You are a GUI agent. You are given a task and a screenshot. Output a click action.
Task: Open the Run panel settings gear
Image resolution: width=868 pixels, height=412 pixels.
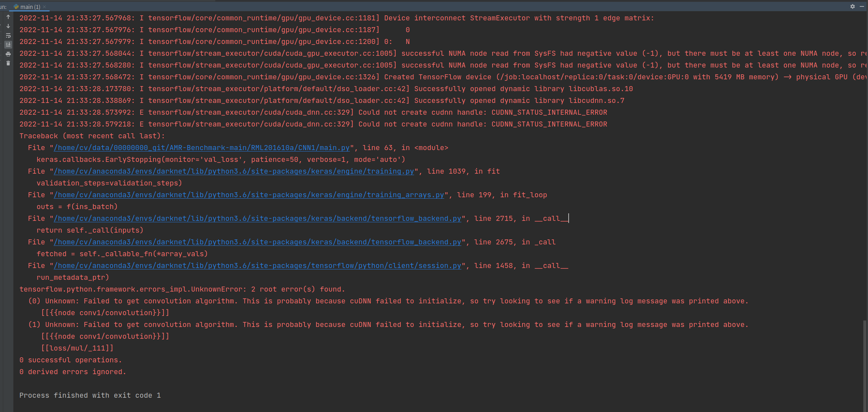(x=852, y=6)
